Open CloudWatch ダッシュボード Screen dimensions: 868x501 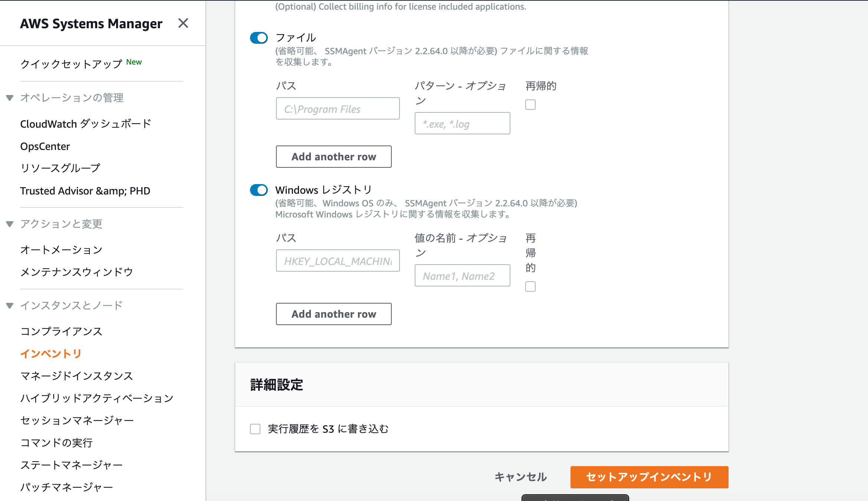pyautogui.click(x=86, y=124)
